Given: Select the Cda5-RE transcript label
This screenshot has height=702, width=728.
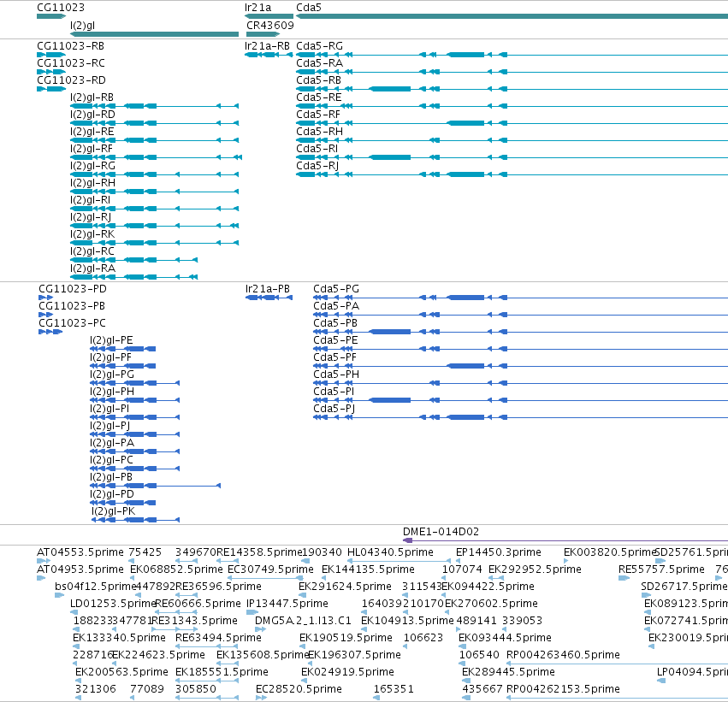Looking at the screenshot, I should point(319,97).
